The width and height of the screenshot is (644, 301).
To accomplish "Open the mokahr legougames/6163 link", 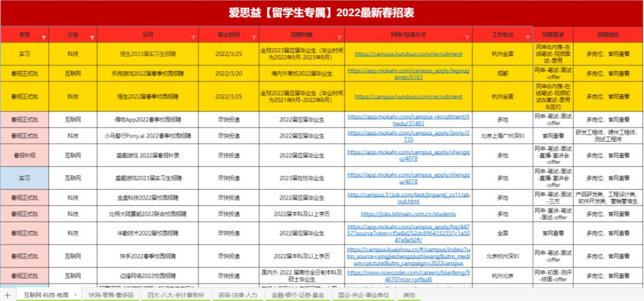I will [x=408, y=73].
